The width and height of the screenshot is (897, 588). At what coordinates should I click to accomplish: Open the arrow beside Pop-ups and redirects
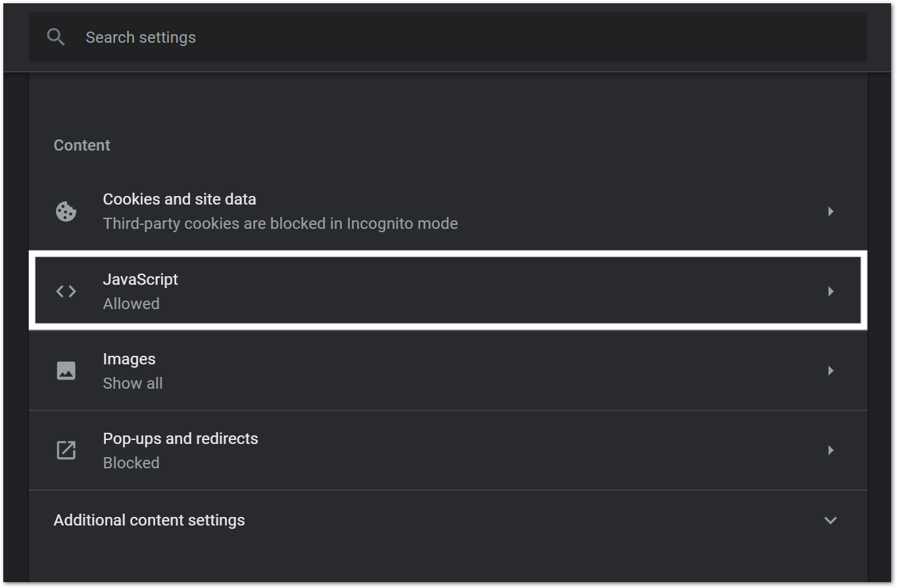click(831, 451)
